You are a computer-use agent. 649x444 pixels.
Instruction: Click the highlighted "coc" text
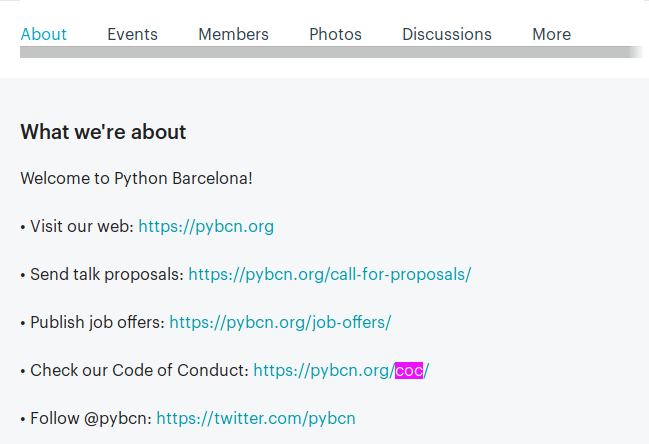coord(409,370)
